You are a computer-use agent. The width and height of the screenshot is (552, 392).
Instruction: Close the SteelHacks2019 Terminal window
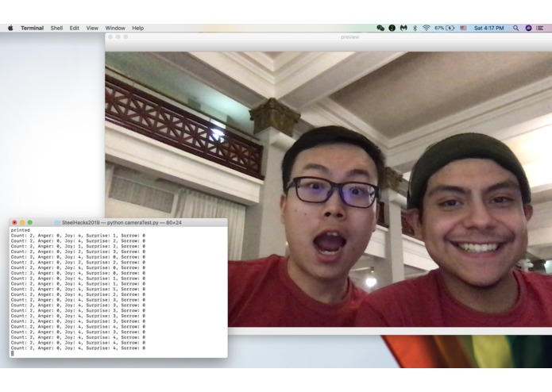[14, 222]
